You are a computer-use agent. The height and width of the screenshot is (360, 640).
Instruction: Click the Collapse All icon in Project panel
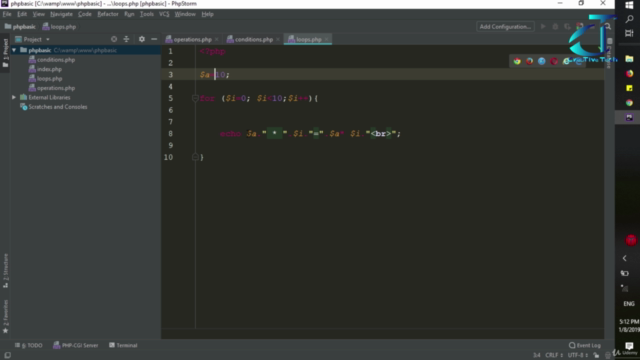point(127,39)
